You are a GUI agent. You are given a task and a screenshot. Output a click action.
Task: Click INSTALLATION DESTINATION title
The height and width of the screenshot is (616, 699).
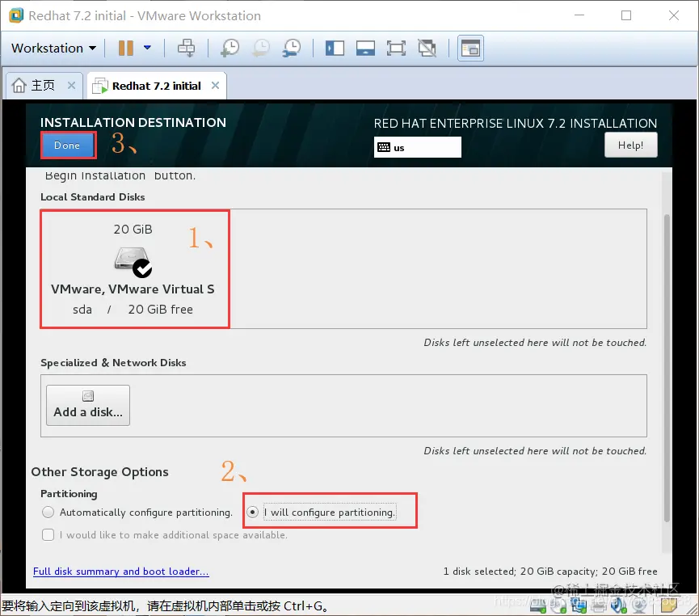coord(133,122)
